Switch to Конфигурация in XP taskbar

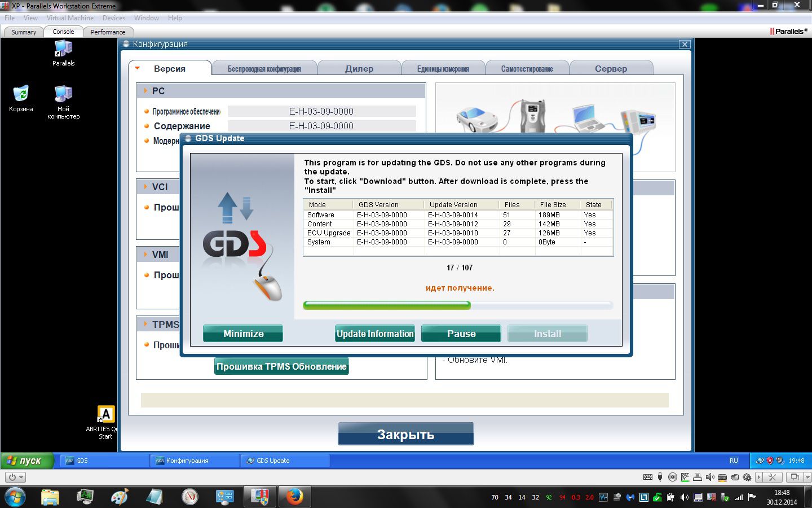click(195, 461)
